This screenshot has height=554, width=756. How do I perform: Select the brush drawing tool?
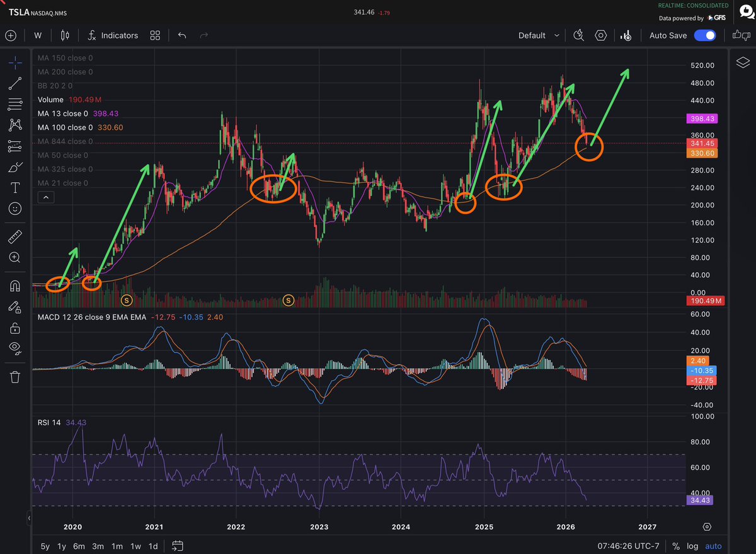(16, 167)
